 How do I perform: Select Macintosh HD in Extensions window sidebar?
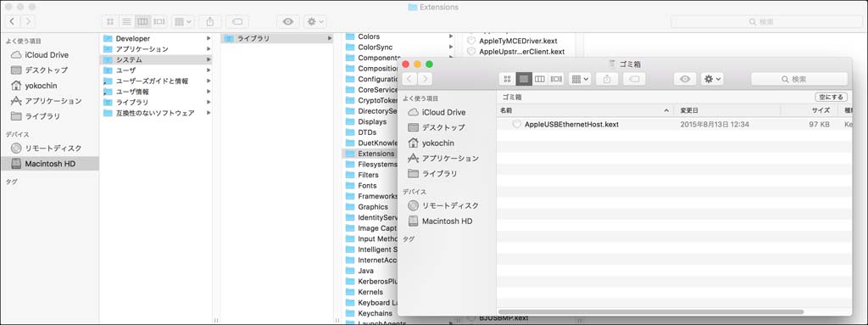(x=50, y=164)
